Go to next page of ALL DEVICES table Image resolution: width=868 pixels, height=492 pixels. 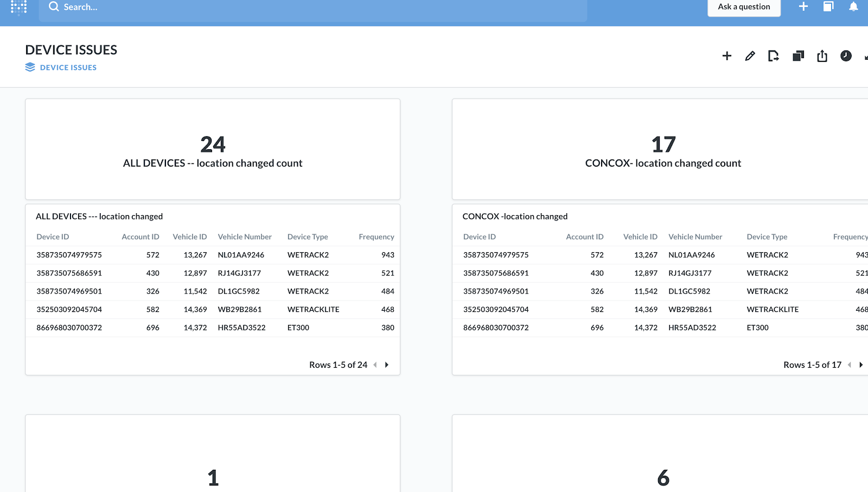click(387, 365)
